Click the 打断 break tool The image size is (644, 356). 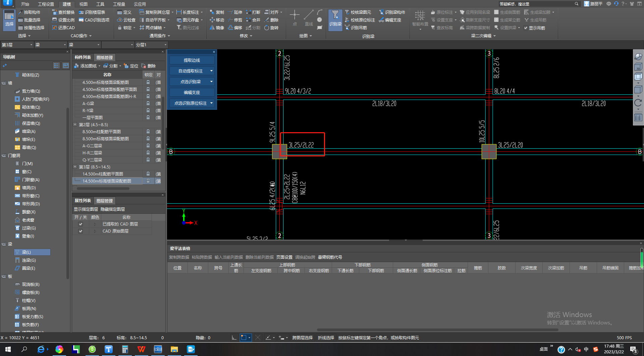coord(253,12)
